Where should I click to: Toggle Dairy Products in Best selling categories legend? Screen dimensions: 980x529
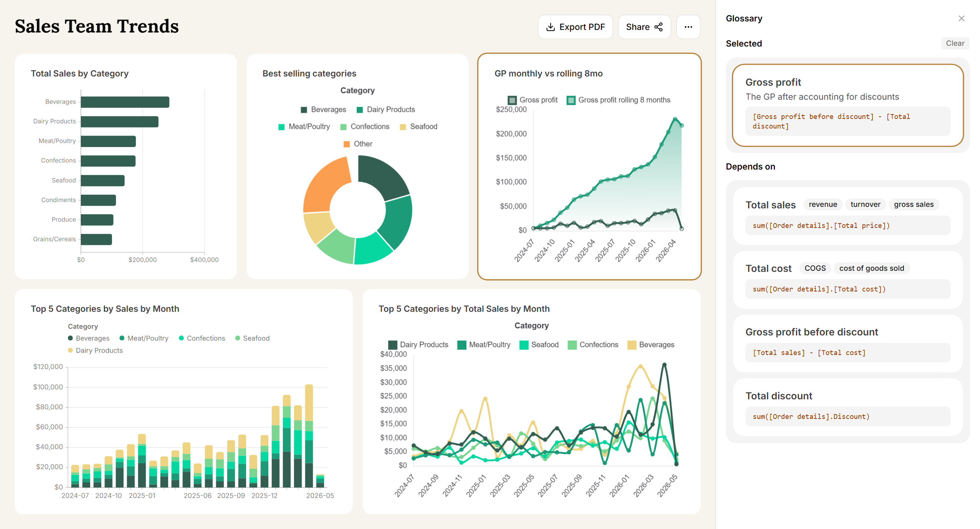[386, 109]
